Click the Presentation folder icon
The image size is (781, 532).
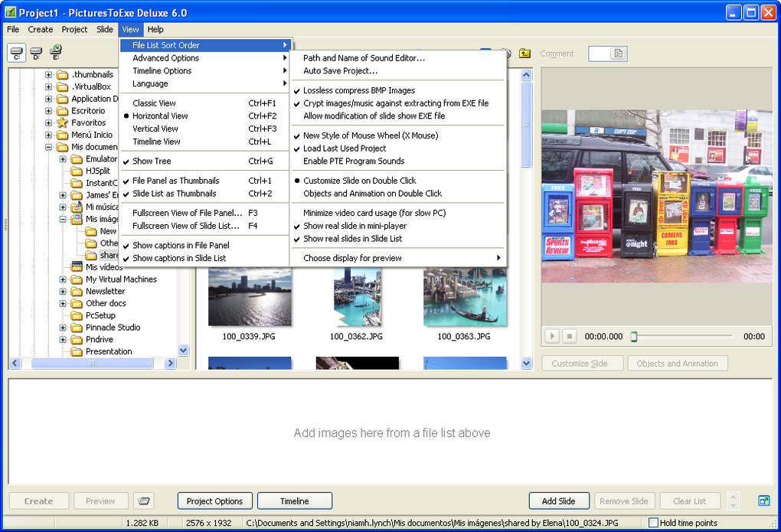click(x=77, y=351)
